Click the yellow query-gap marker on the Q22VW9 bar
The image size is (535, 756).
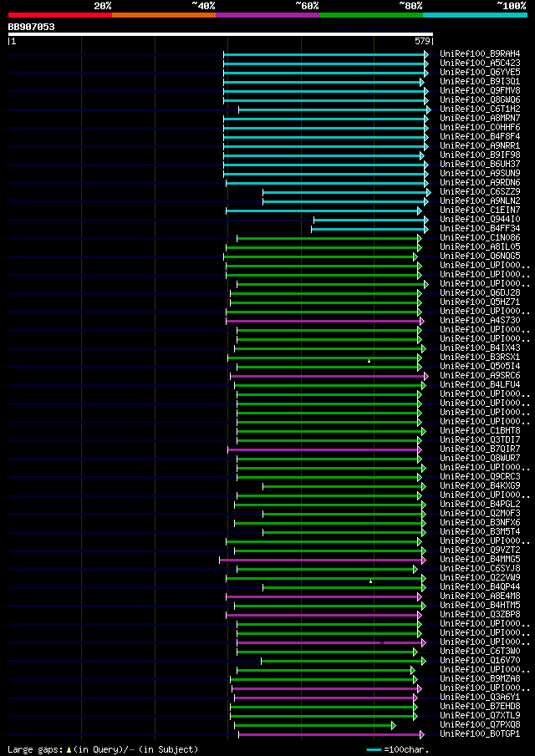(370, 581)
